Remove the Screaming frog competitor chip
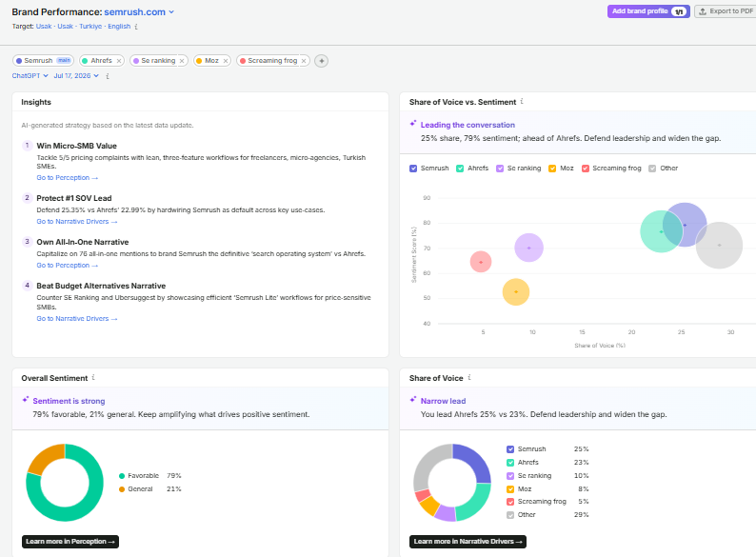This screenshot has width=756, height=557. point(304,61)
